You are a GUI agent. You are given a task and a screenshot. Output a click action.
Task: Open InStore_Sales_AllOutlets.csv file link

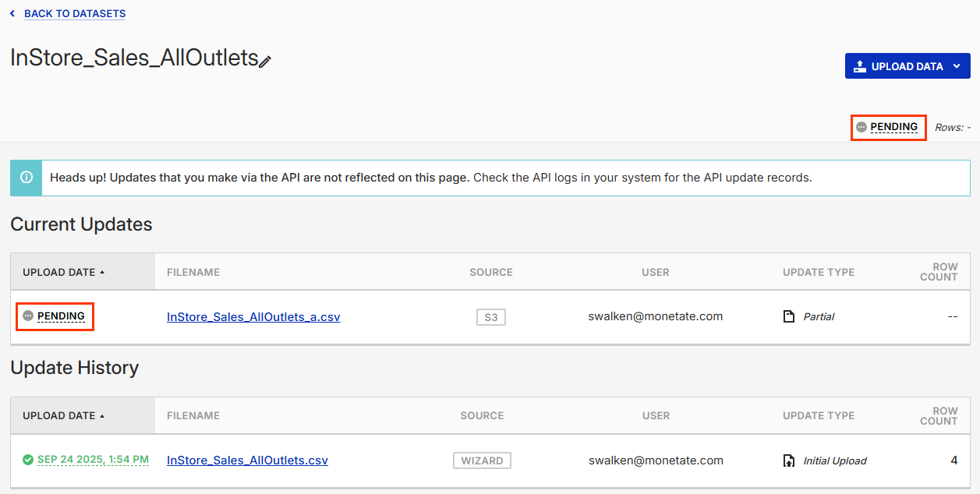(247, 460)
